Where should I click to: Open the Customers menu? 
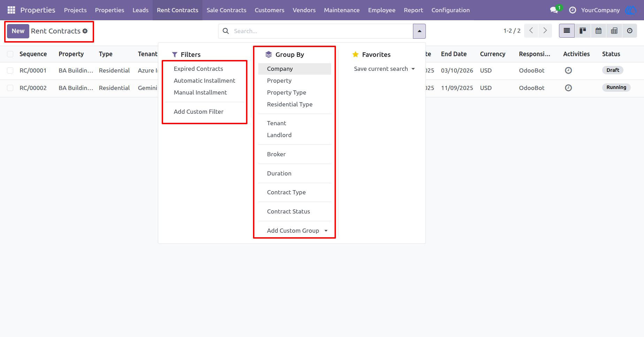(269, 10)
